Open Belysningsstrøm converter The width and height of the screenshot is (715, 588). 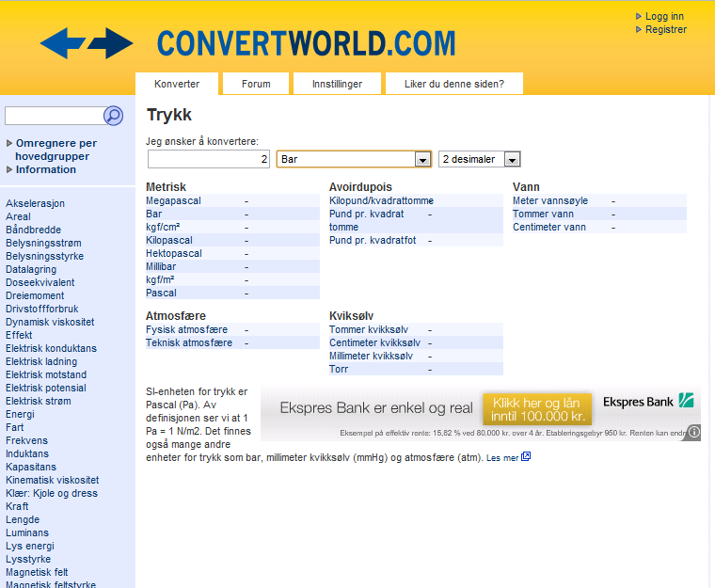[x=43, y=243]
